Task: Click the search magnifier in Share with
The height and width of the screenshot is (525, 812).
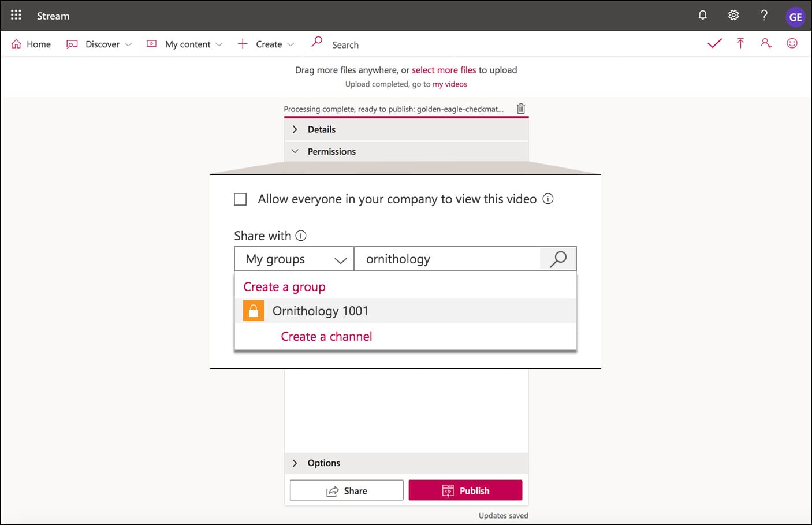Action: (x=557, y=259)
